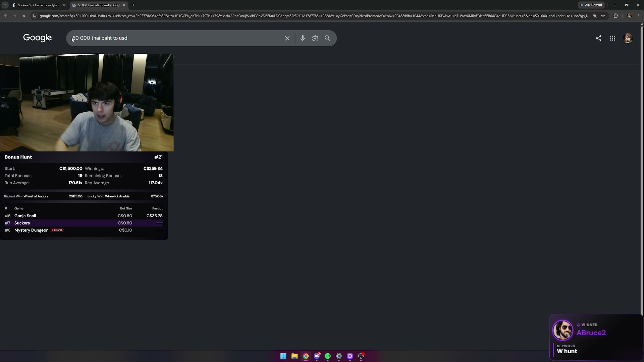Click the 'W hunt' keyword text
This screenshot has height=362, width=644.
[567, 351]
